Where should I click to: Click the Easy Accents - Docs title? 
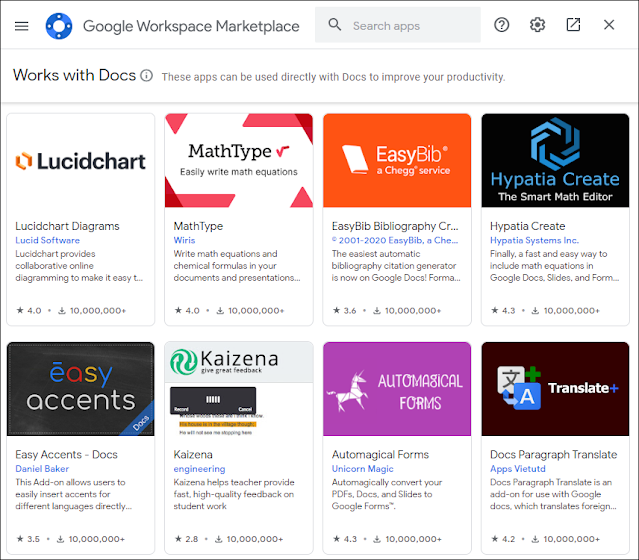coord(66,454)
